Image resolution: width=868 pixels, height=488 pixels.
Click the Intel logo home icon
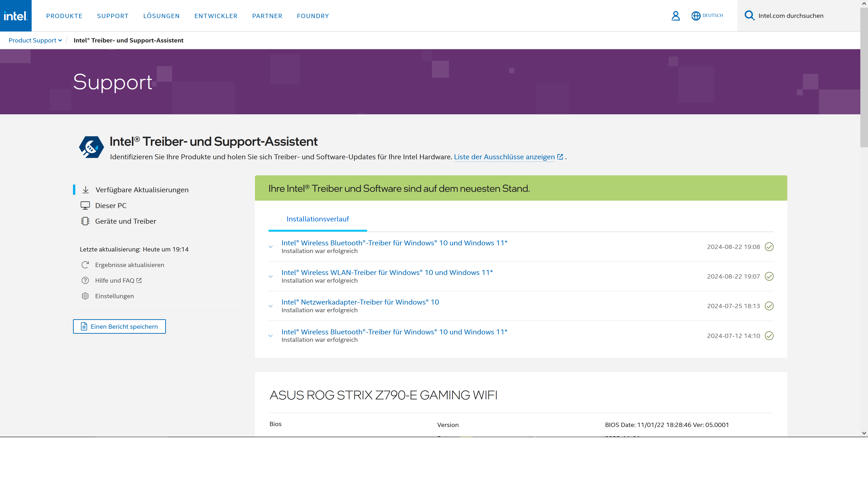(16, 16)
